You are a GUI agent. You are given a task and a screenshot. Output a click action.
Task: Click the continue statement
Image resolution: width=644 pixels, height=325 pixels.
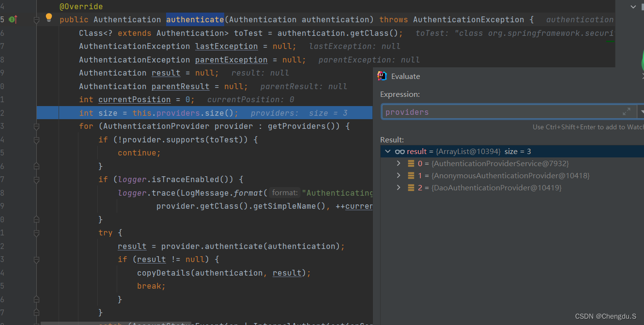(139, 153)
